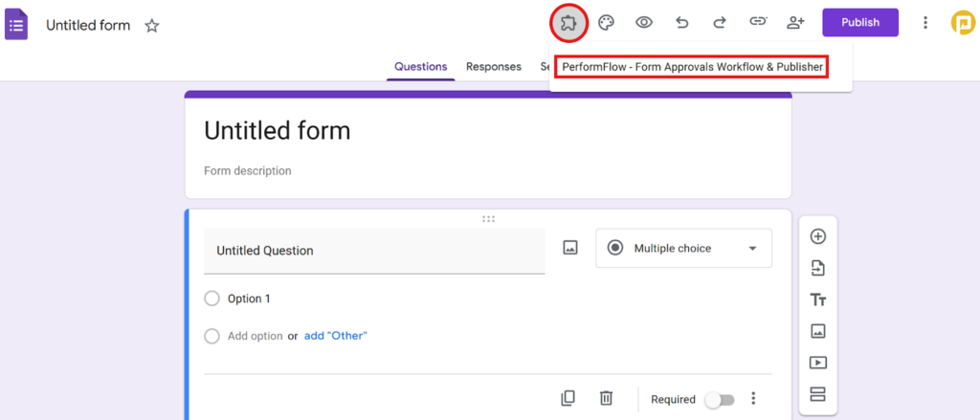Open the Multiple choice question type dropdown
The height and width of the screenshot is (420, 980).
click(x=683, y=248)
